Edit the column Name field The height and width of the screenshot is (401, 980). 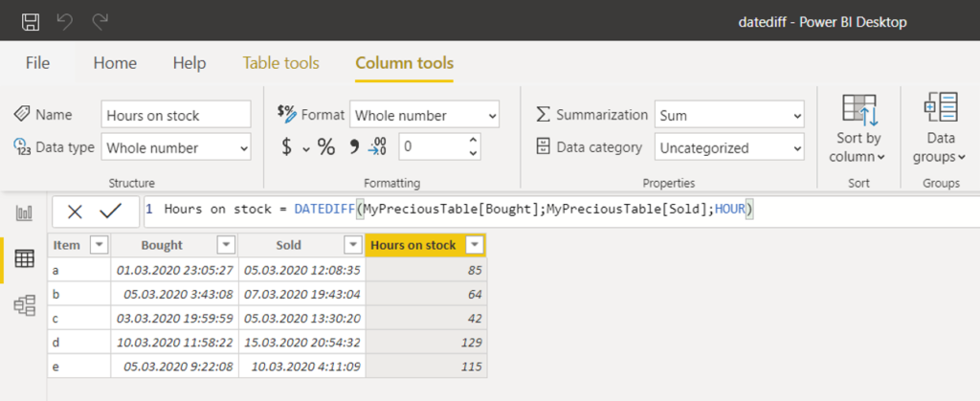coord(176,115)
